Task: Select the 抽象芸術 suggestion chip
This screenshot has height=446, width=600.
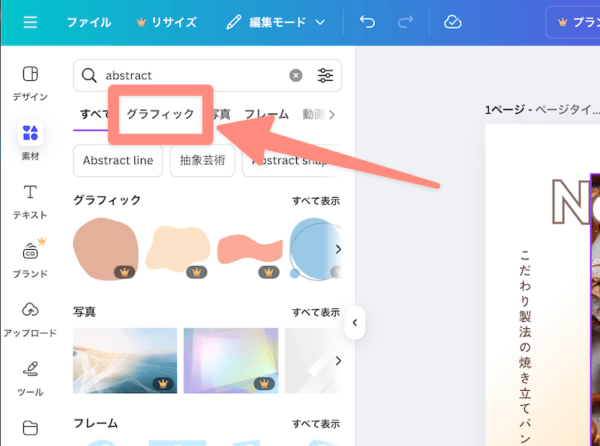Action: [202, 160]
